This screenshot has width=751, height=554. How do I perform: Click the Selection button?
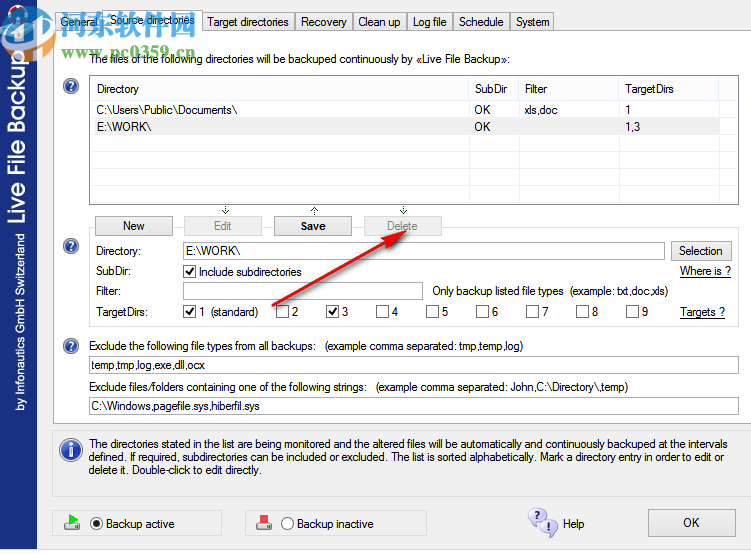[x=701, y=251]
